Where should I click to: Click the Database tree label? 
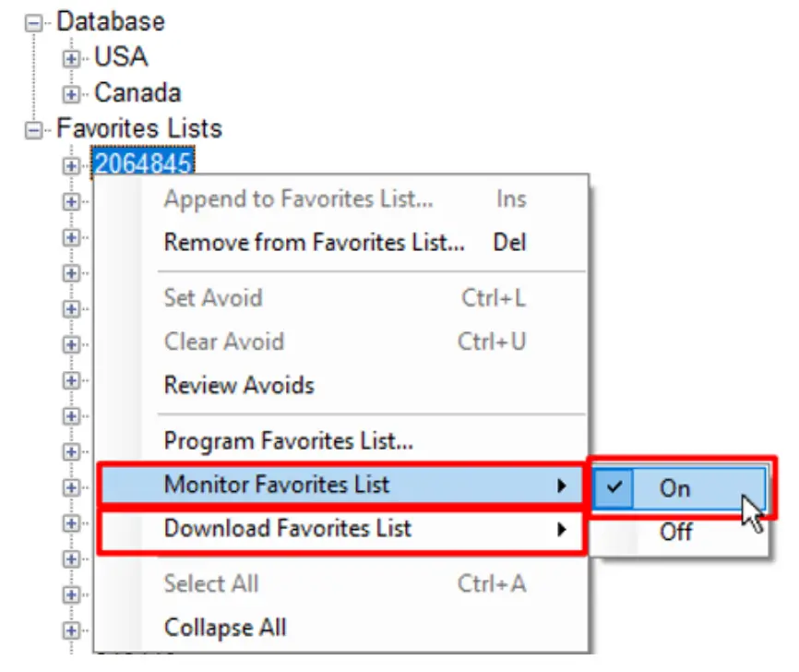pyautogui.click(x=111, y=22)
